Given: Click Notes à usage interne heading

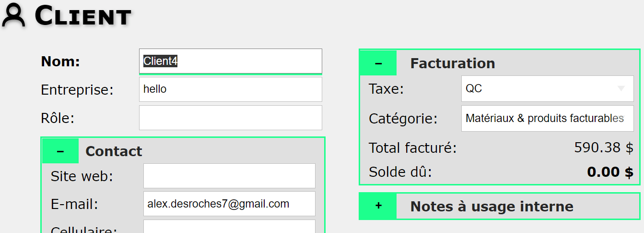Looking at the screenshot, I should tap(492, 207).
